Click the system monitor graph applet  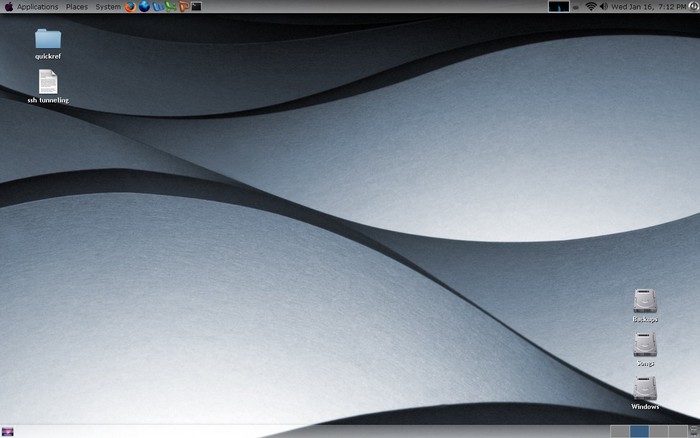[x=559, y=7]
